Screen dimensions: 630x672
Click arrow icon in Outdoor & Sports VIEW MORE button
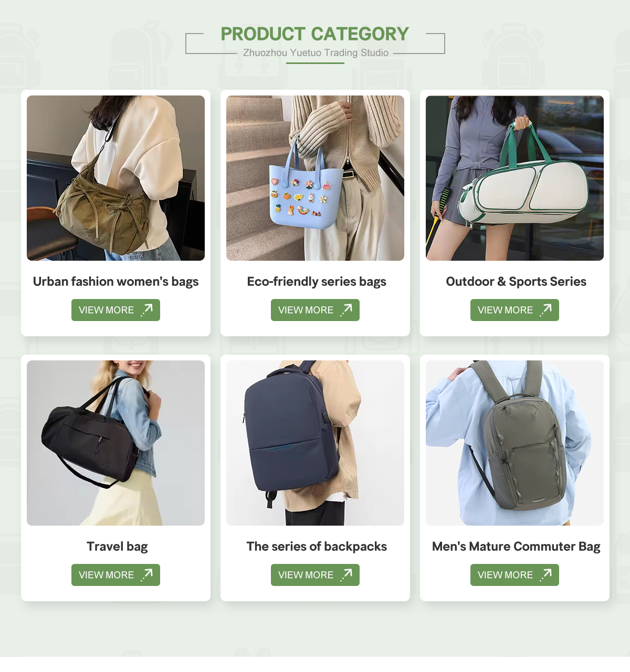click(x=546, y=310)
